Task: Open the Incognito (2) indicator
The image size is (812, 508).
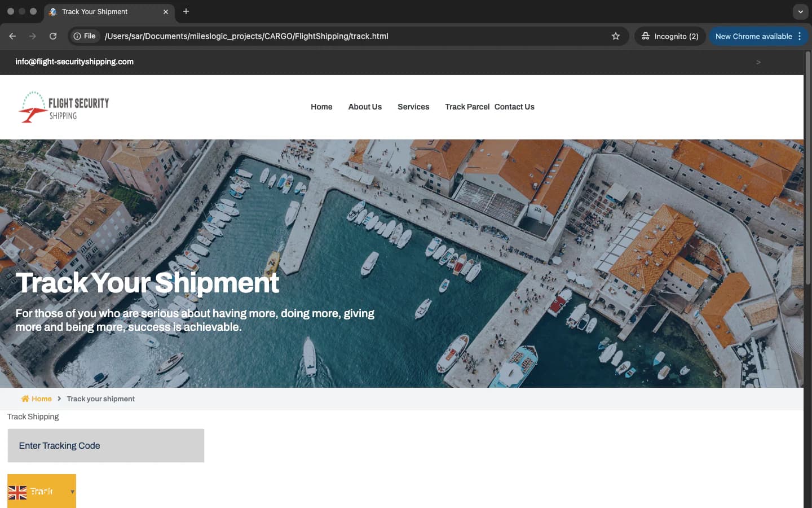Action: (x=670, y=36)
